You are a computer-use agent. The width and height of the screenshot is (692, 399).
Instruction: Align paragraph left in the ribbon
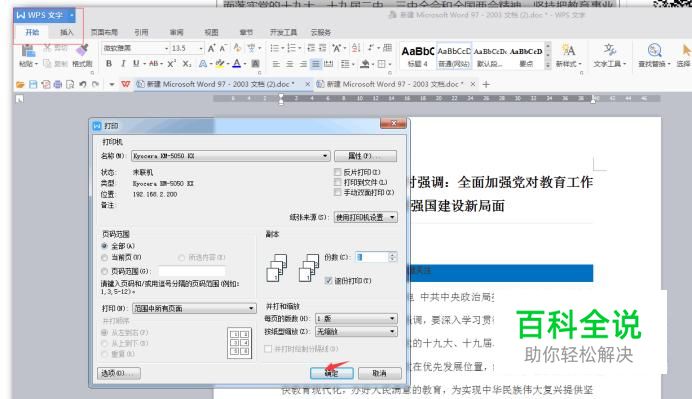[276, 64]
